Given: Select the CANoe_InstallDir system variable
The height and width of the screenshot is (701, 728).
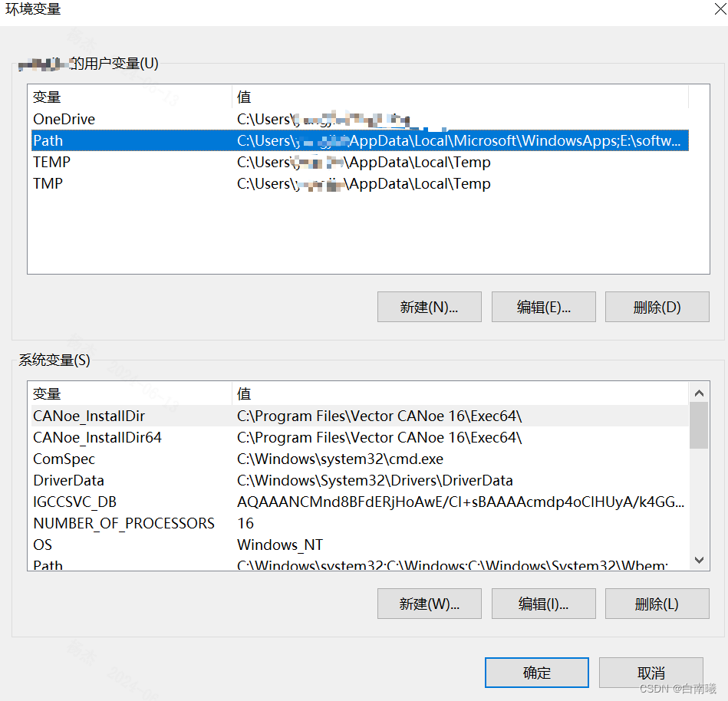Looking at the screenshot, I should [115, 415].
